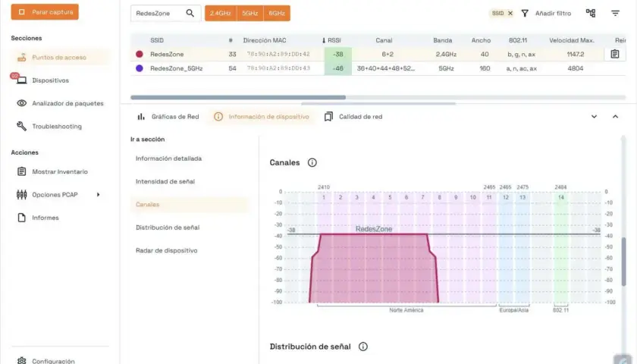Viewport: 637px width, 364px height.
Task: Click the info icon of Información de dispositivo
Action: click(x=218, y=117)
